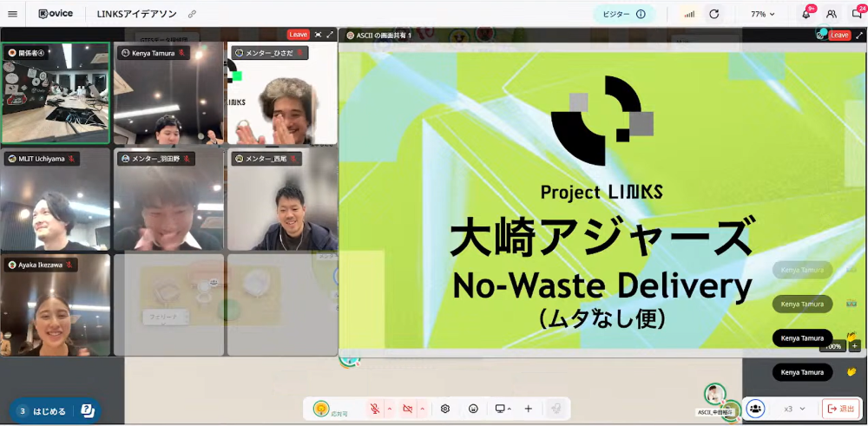
Task: Open camera options arrow
Action: [423, 409]
